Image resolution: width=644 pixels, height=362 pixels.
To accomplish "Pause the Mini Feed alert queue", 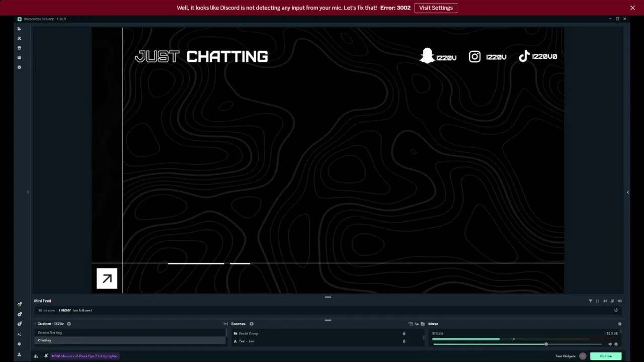I will point(598,301).
